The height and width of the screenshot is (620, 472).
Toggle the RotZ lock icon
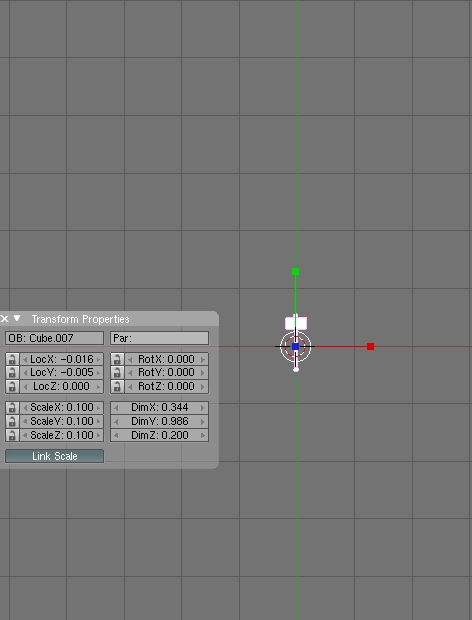(x=117, y=386)
